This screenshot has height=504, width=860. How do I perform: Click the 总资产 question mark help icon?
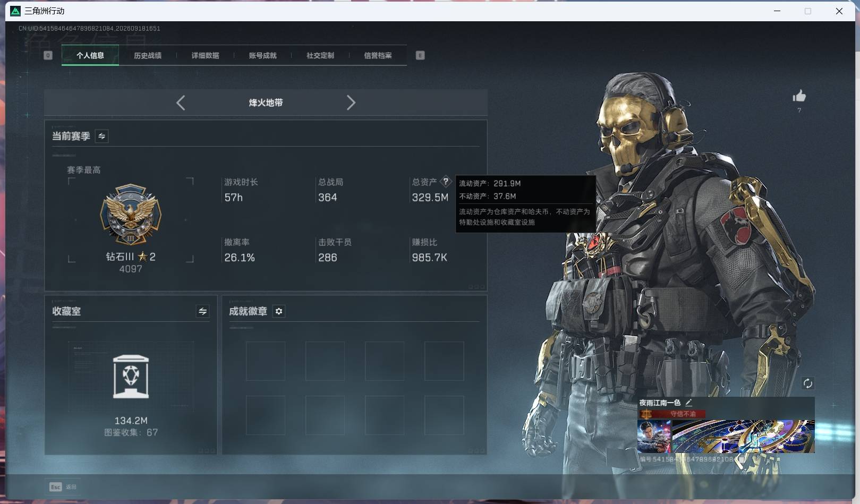pos(446,182)
